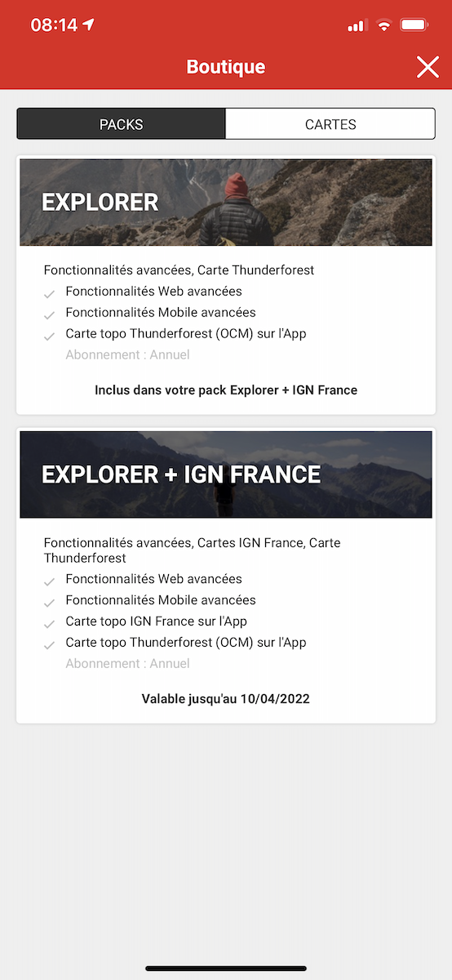Tap checkmark beside Carte topo IGN France
Screen dimensions: 452x980
click(x=49, y=624)
